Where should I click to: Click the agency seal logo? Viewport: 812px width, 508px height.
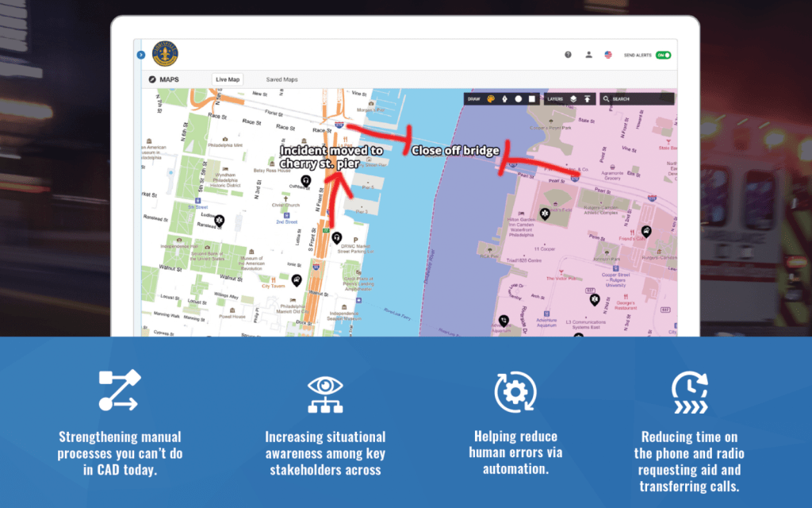[x=165, y=54]
